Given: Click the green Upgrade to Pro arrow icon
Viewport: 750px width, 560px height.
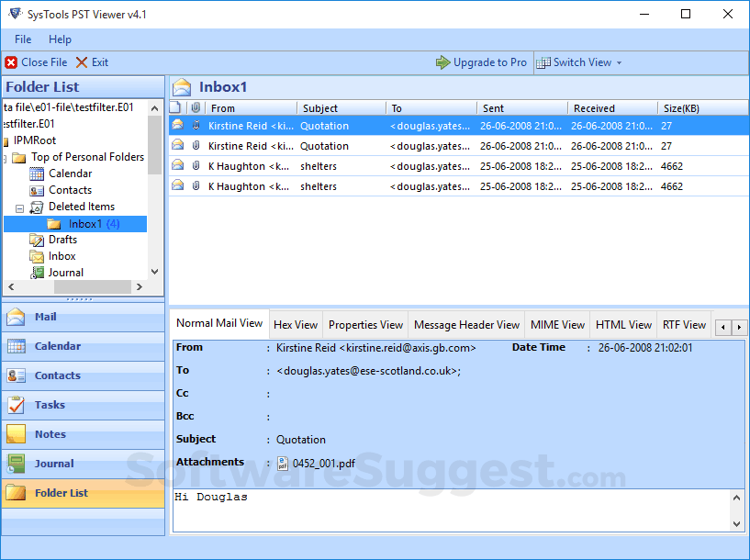Looking at the screenshot, I should pos(442,62).
